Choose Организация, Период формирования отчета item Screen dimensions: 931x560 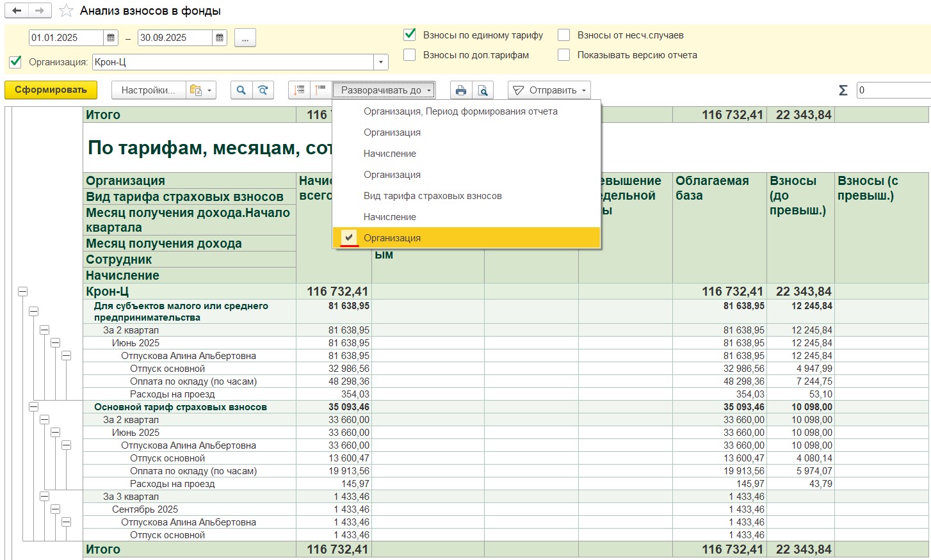(460, 111)
